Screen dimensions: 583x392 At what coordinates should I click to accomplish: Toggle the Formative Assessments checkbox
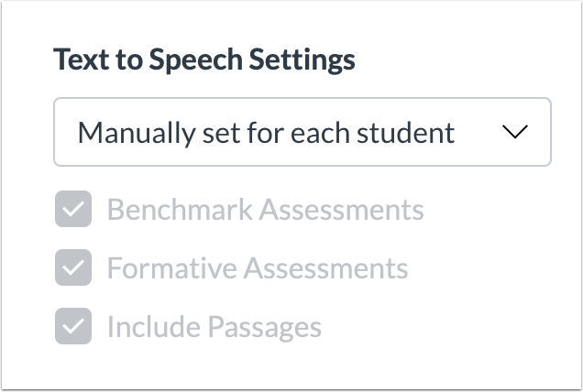click(73, 267)
